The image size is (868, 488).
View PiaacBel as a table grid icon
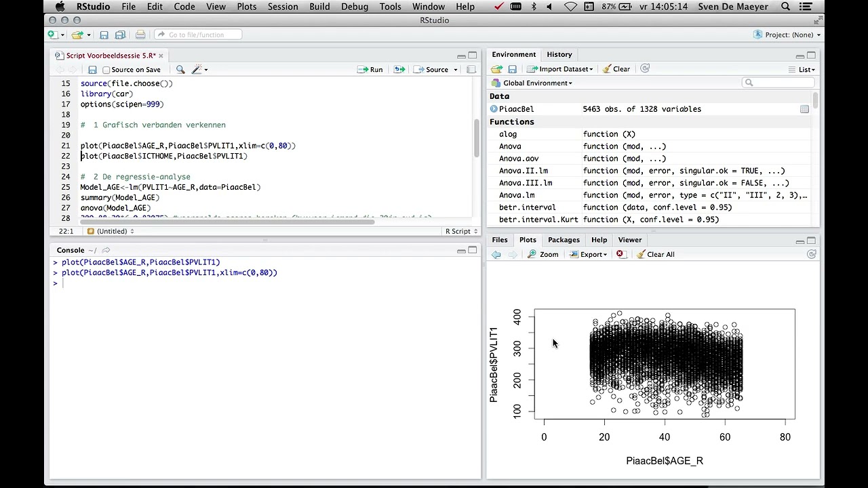pyautogui.click(x=804, y=109)
